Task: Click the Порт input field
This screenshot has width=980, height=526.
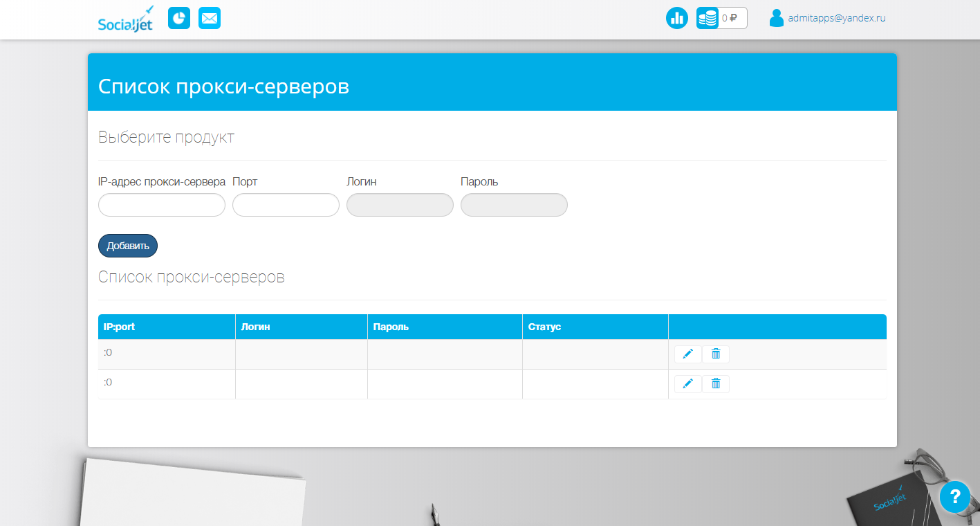Action: coord(285,205)
